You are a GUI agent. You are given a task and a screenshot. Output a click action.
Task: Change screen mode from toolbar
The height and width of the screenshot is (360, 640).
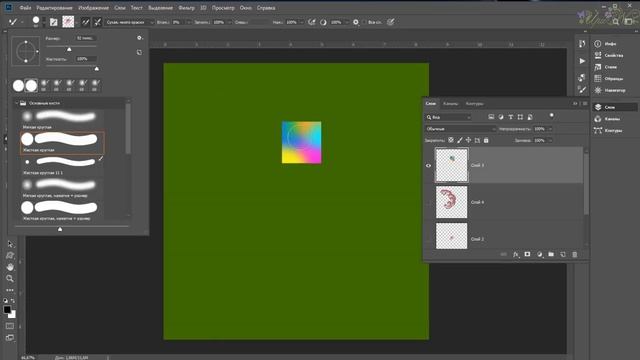pyautogui.click(x=10, y=338)
